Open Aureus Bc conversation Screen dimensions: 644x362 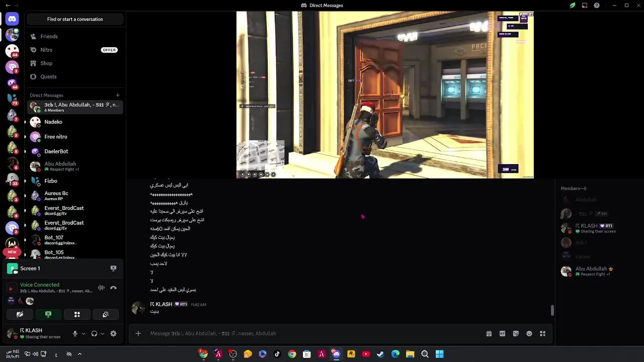pyautogui.click(x=75, y=196)
